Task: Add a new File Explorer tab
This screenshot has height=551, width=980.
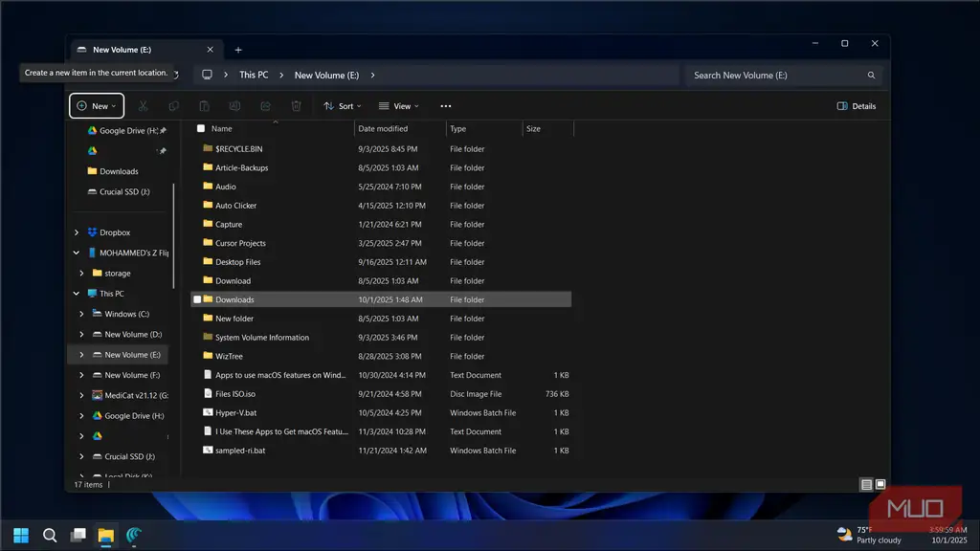Action: click(x=238, y=50)
